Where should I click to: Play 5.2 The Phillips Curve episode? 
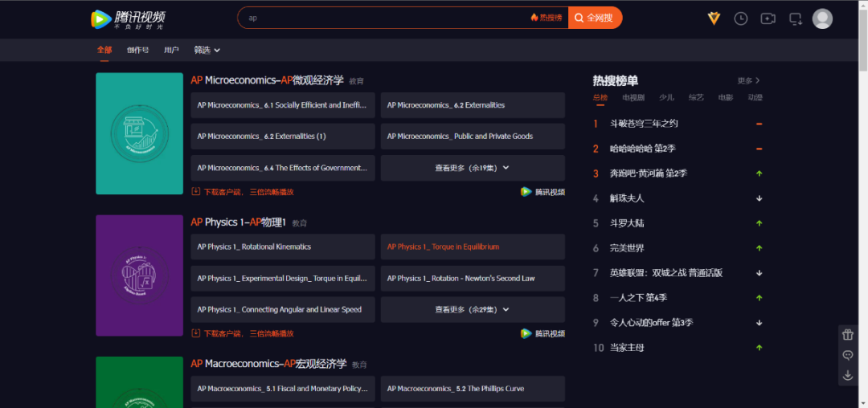coord(473,389)
